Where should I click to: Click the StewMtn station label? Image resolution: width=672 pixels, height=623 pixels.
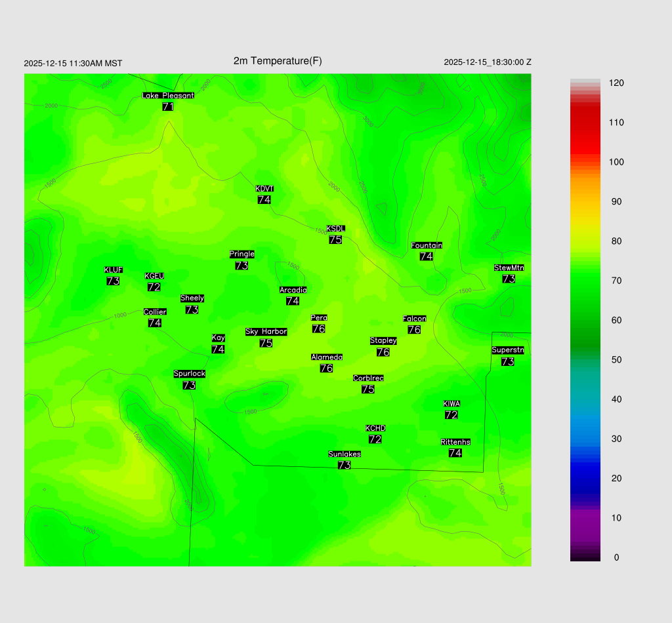pyautogui.click(x=509, y=268)
